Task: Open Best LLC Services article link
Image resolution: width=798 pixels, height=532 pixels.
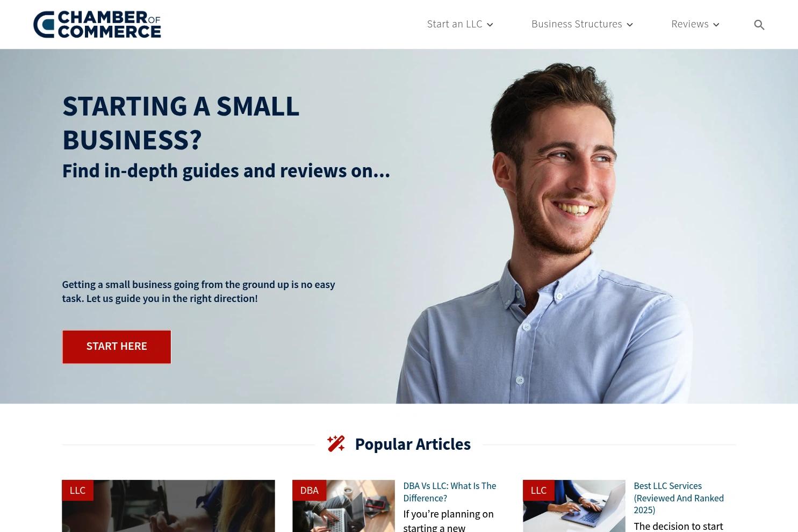Action: [679, 498]
